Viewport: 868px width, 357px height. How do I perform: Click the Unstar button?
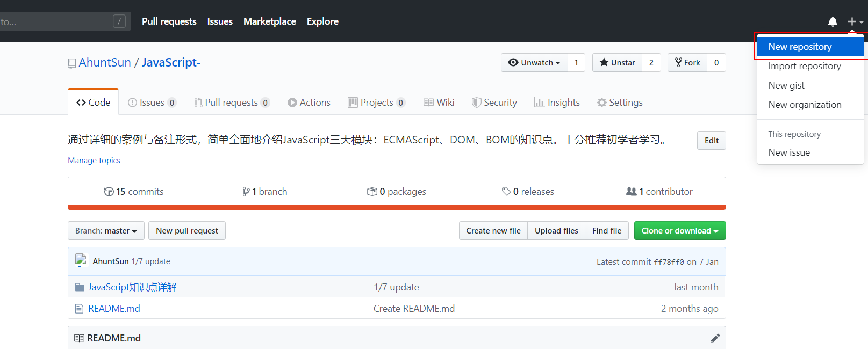pos(617,63)
